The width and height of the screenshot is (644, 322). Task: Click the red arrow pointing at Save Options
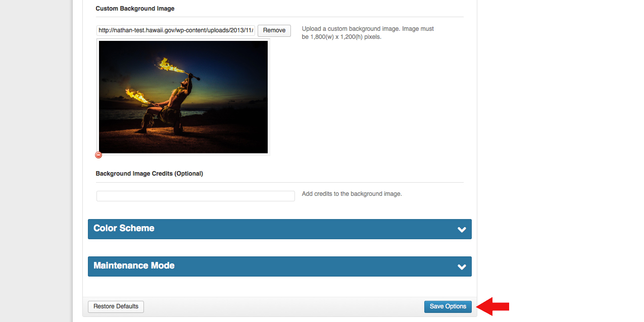pos(493,306)
